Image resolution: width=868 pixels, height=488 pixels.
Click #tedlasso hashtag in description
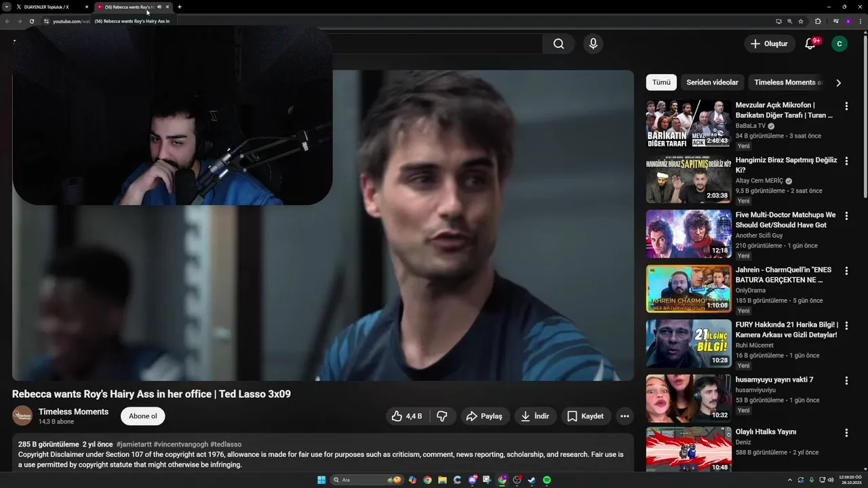click(x=226, y=445)
